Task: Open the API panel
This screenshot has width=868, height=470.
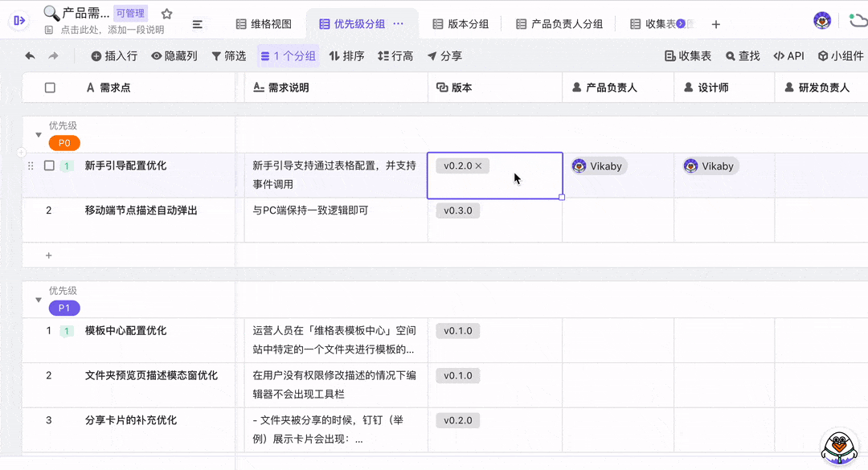Action: [x=788, y=56]
